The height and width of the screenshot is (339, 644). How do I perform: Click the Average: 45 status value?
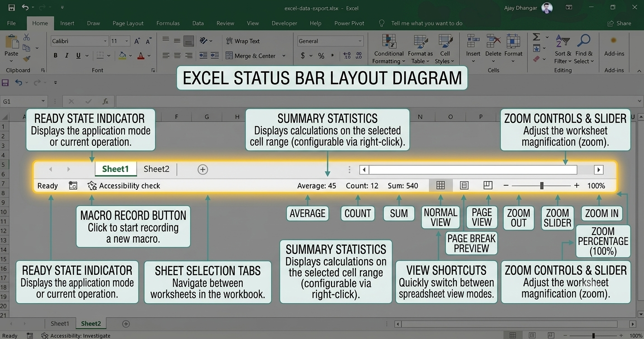click(317, 186)
